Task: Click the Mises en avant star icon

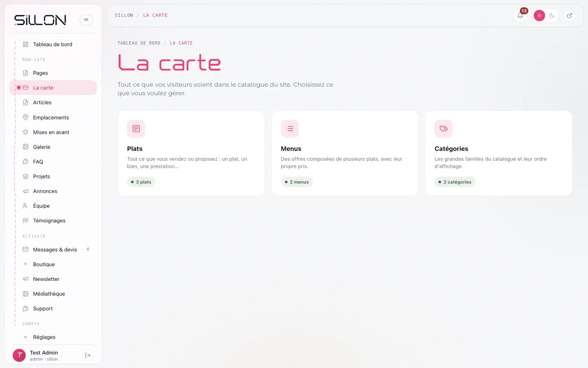Action: coord(25,132)
